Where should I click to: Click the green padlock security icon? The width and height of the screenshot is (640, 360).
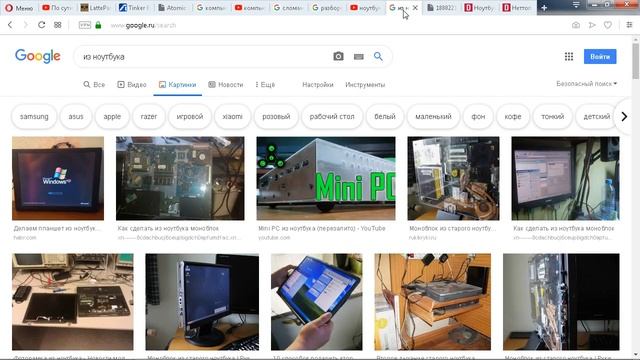(98, 25)
